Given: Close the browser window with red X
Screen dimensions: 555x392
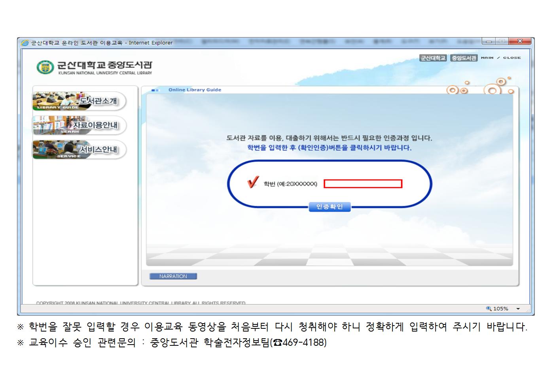Looking at the screenshot, I should pyautogui.click(x=520, y=41).
